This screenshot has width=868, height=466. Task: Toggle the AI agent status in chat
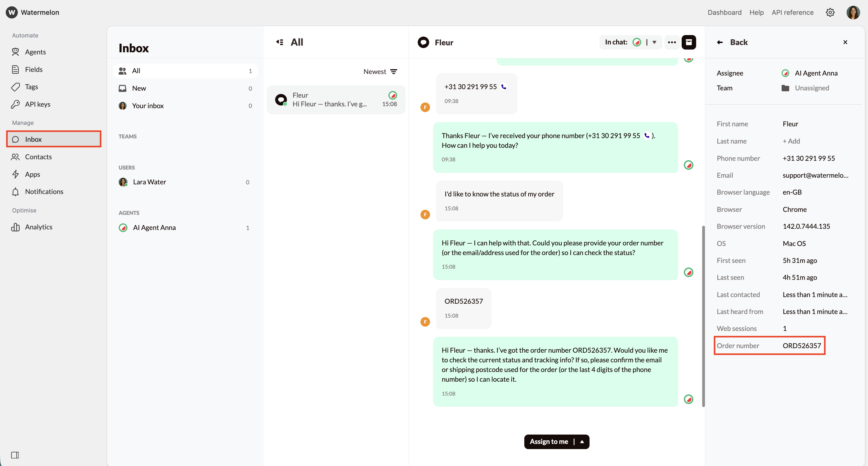[637, 42]
